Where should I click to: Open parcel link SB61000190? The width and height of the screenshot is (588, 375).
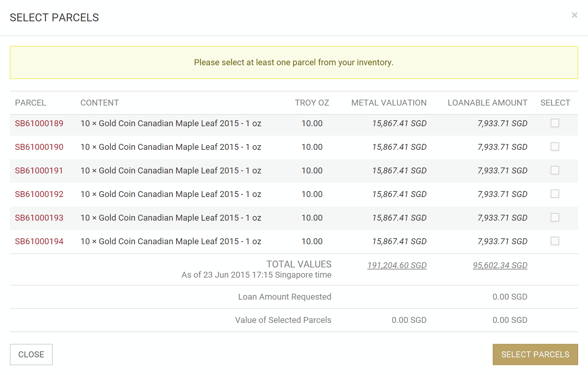pos(39,147)
